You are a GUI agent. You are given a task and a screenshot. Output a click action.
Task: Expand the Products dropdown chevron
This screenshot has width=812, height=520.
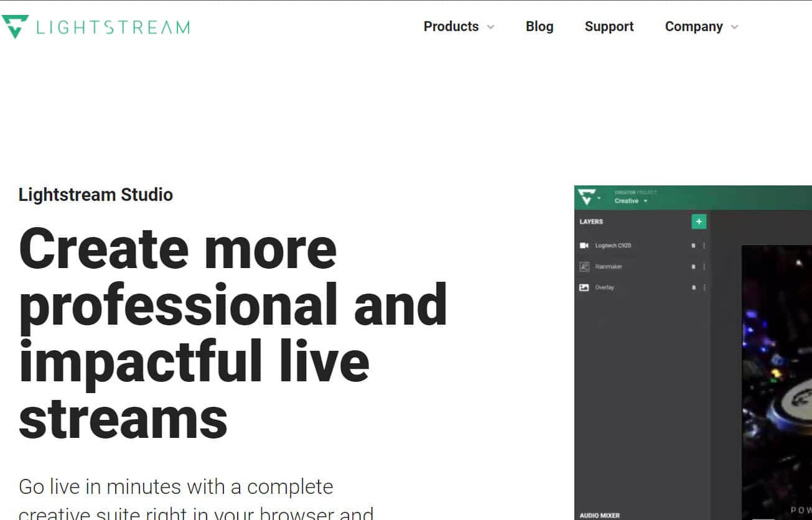click(490, 27)
